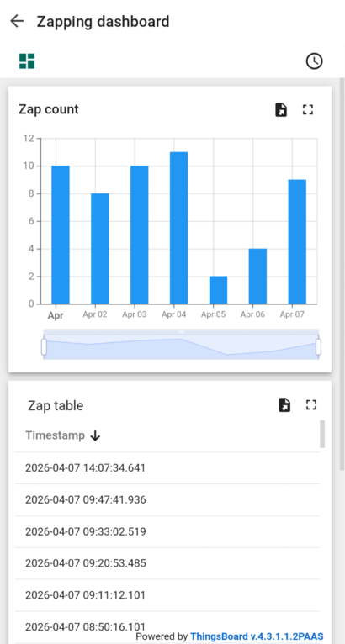Click the left handle of chart range slider
Image resolution: width=345 pixels, height=644 pixels.
44,346
